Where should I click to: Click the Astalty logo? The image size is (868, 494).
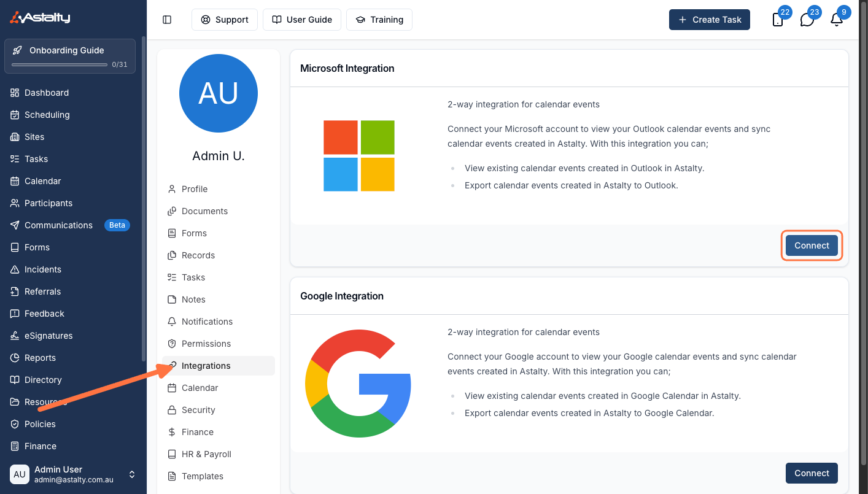coord(40,18)
